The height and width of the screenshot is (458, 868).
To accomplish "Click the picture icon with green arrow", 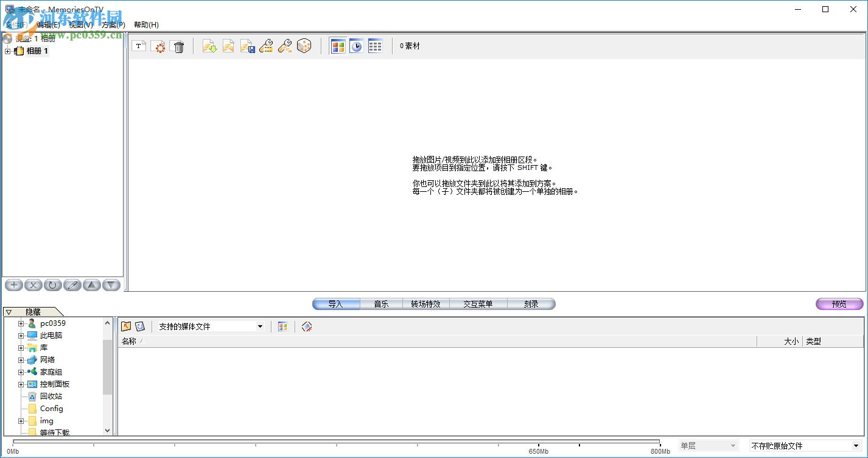I will 209,46.
